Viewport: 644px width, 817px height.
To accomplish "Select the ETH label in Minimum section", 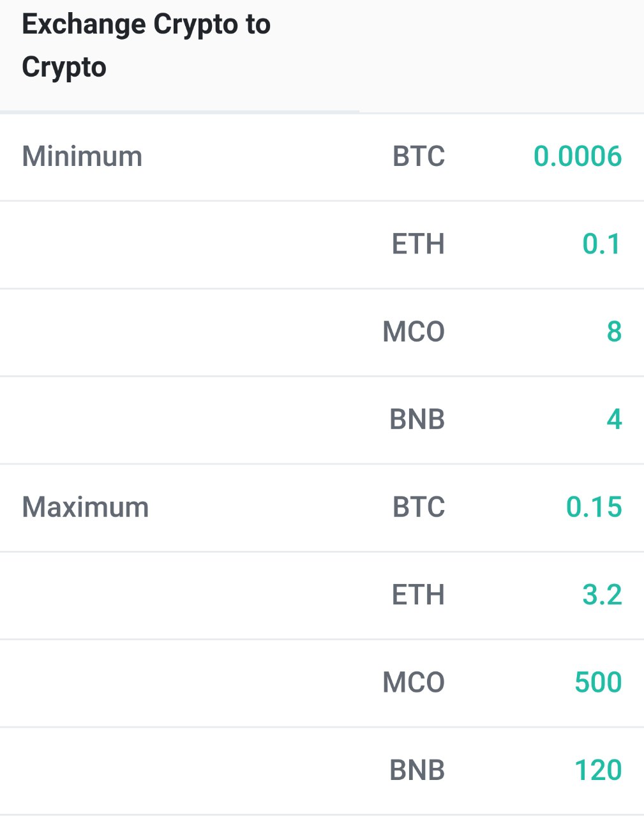I will point(418,244).
